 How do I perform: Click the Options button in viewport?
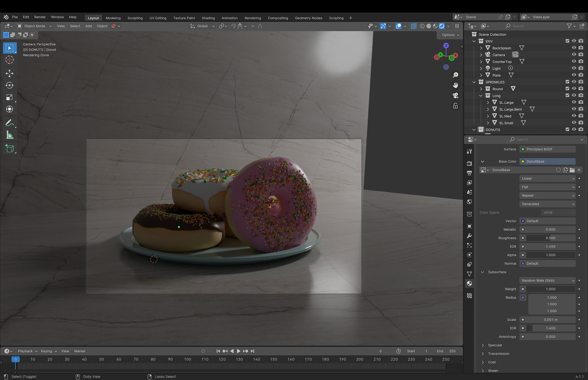click(x=450, y=35)
